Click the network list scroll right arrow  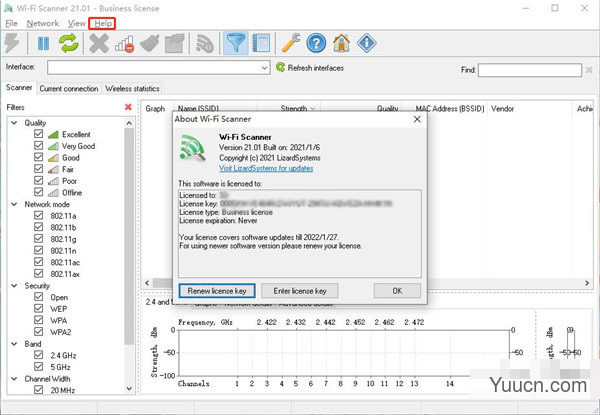(x=587, y=283)
